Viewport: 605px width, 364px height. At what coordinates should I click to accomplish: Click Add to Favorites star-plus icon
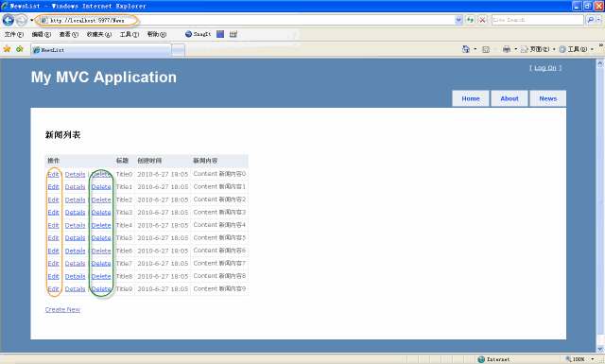point(20,49)
